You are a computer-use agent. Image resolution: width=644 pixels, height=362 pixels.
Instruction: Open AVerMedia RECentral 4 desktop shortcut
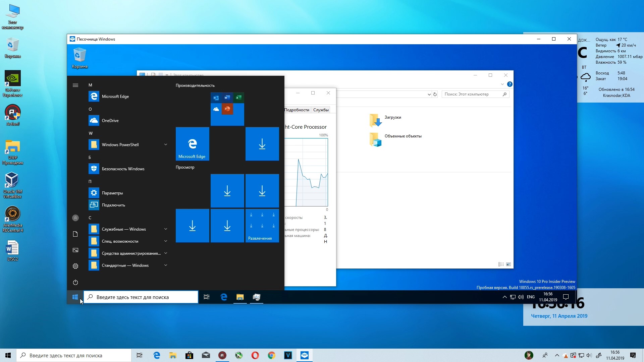13,219
